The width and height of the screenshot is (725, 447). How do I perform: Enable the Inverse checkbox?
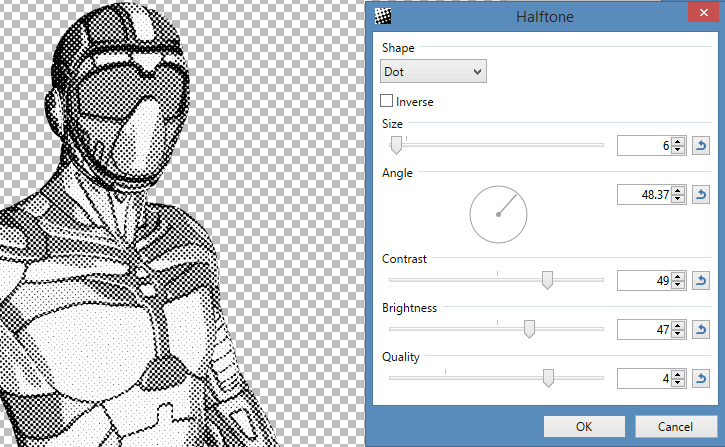click(387, 102)
